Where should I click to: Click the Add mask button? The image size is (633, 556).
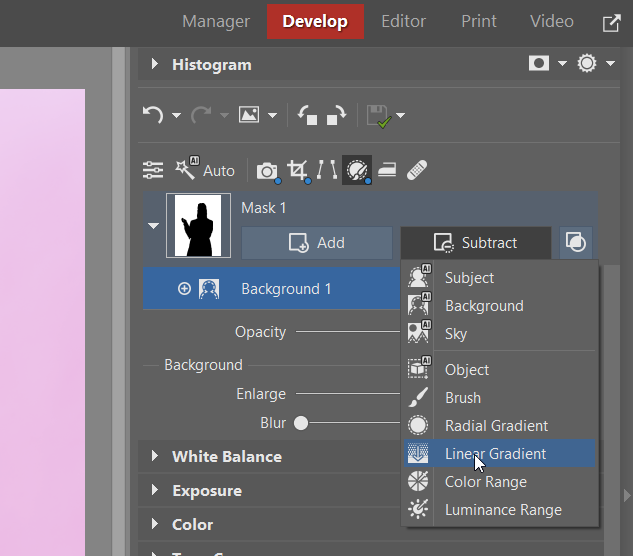coord(316,242)
